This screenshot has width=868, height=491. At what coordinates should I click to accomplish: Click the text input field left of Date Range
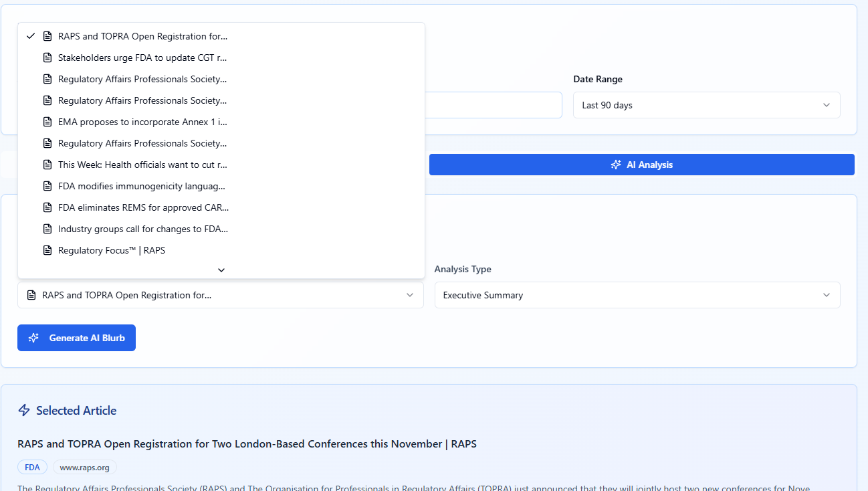(x=494, y=105)
